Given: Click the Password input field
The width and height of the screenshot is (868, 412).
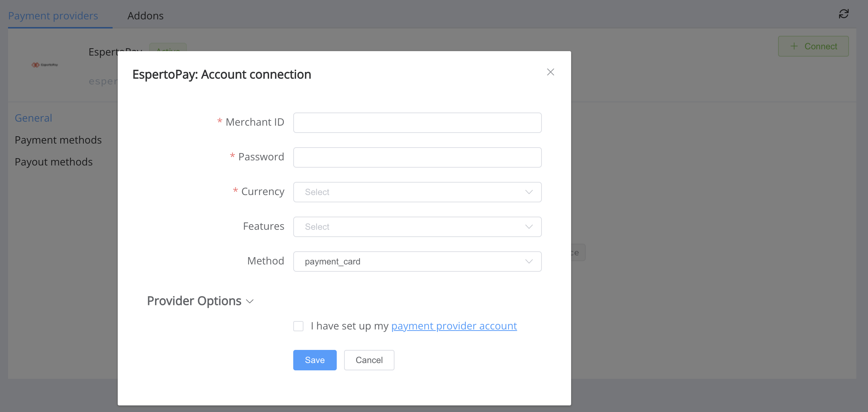Looking at the screenshot, I should coord(418,158).
